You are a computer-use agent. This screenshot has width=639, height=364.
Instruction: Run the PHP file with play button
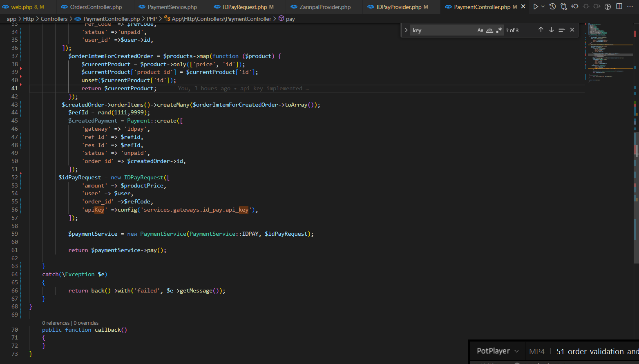pyautogui.click(x=535, y=7)
